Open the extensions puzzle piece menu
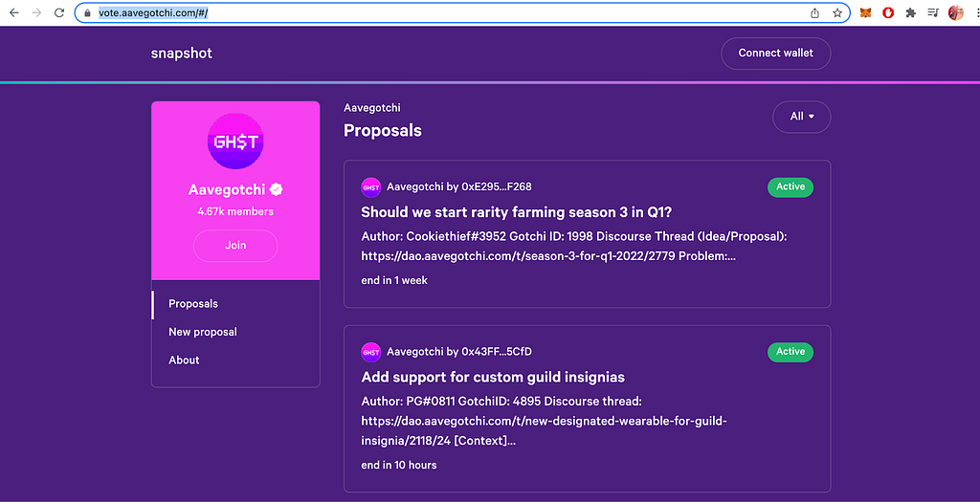980x502 pixels. 911,12
